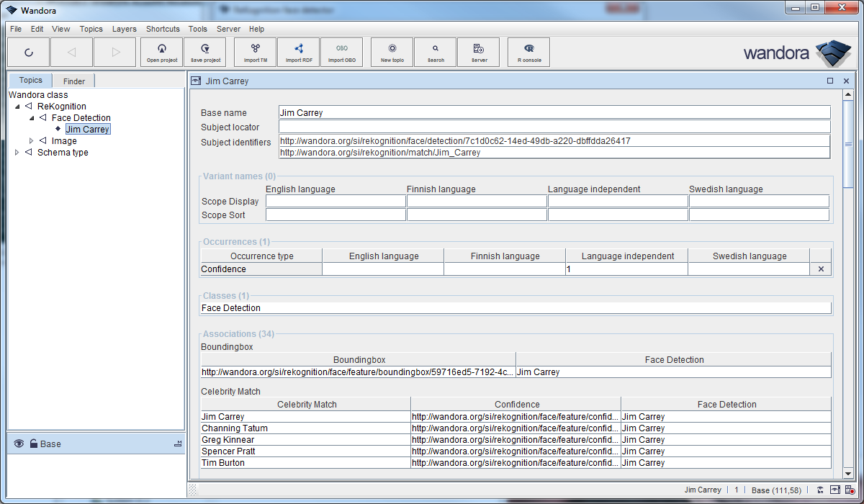The width and height of the screenshot is (864, 504).
Task: Open the R console from the toolbar
Action: [x=529, y=53]
